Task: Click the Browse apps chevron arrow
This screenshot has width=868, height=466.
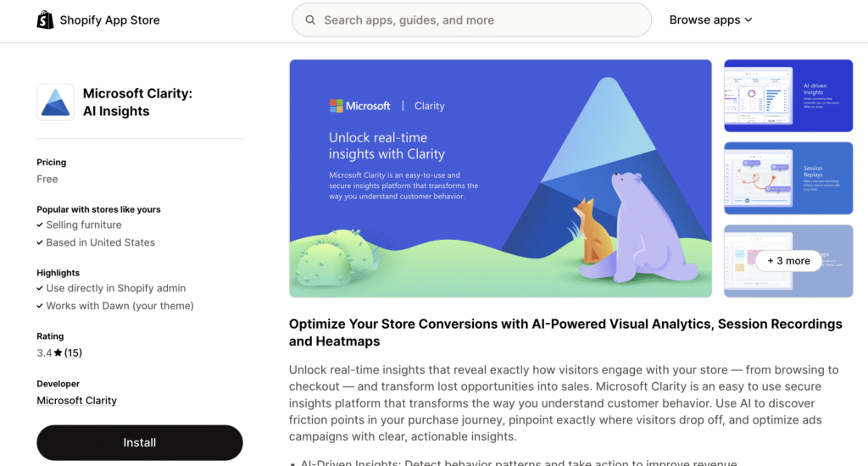Action: click(748, 20)
